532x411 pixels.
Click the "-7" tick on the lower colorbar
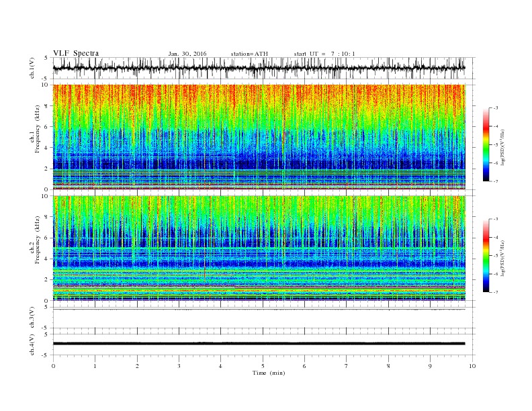pos(496,292)
